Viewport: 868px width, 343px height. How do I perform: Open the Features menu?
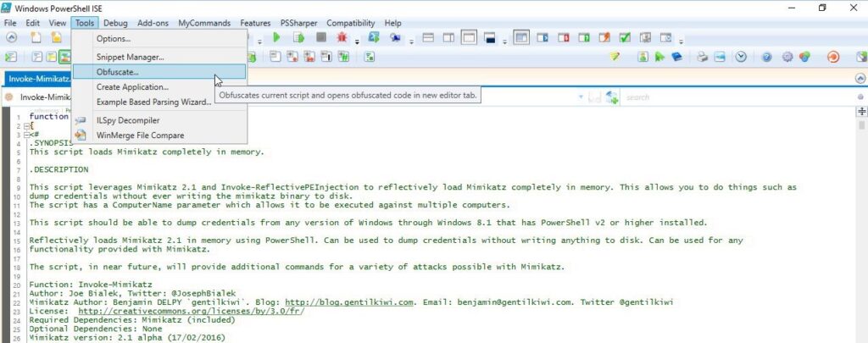(255, 23)
